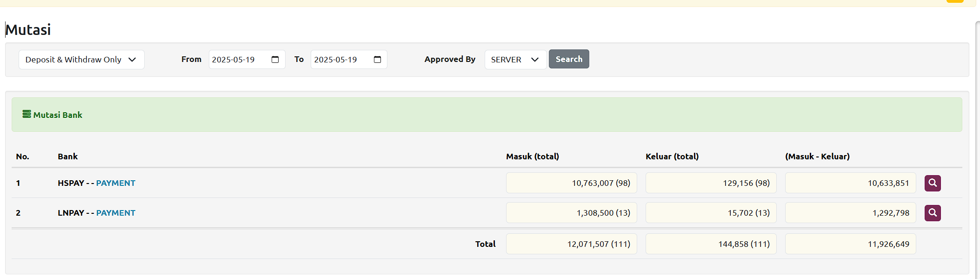Open LNPAY PAYMENT link
The width and height of the screenshot is (980, 279).
(x=115, y=213)
